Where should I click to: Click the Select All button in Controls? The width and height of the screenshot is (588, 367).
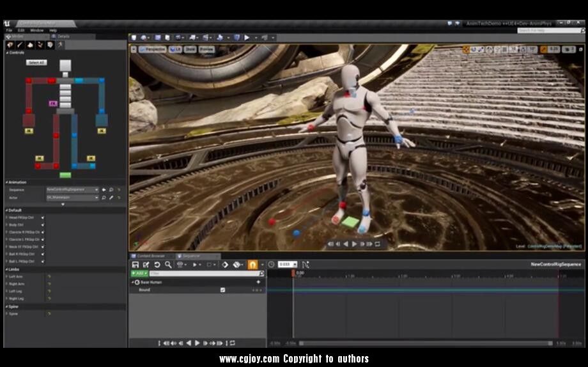[x=36, y=63]
